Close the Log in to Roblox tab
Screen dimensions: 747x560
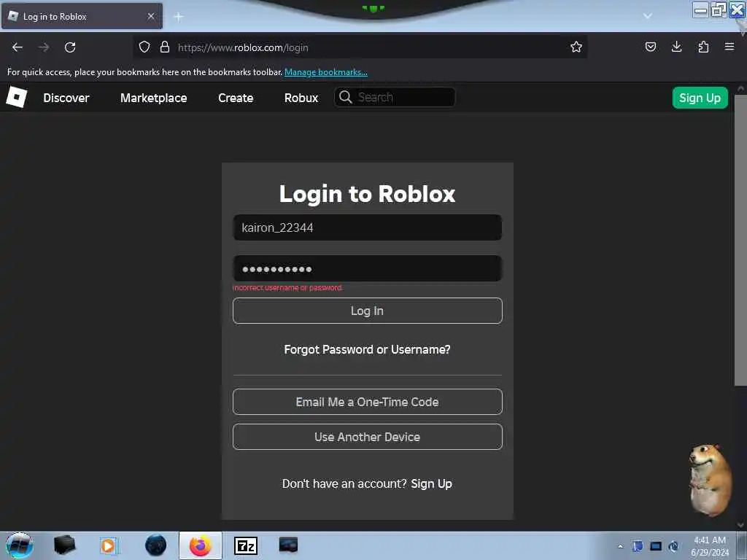click(x=150, y=16)
